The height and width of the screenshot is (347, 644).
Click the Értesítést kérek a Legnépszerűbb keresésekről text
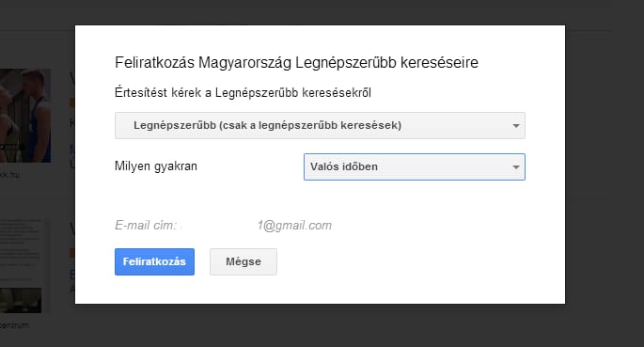coord(243,92)
